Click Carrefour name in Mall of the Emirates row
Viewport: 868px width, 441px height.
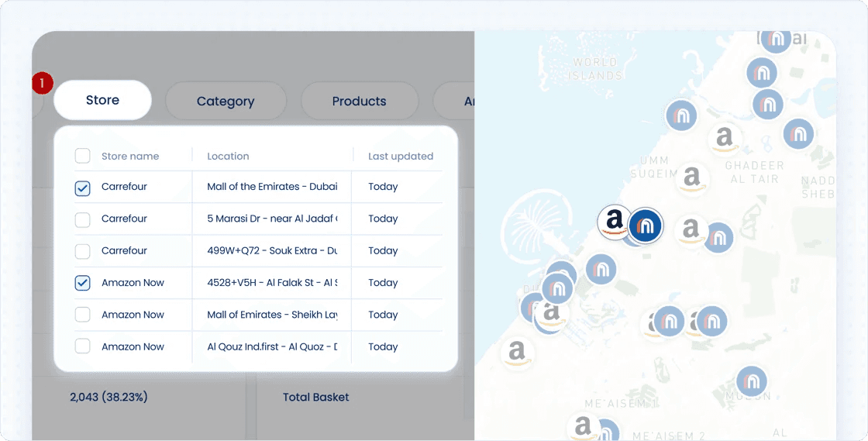pos(124,187)
